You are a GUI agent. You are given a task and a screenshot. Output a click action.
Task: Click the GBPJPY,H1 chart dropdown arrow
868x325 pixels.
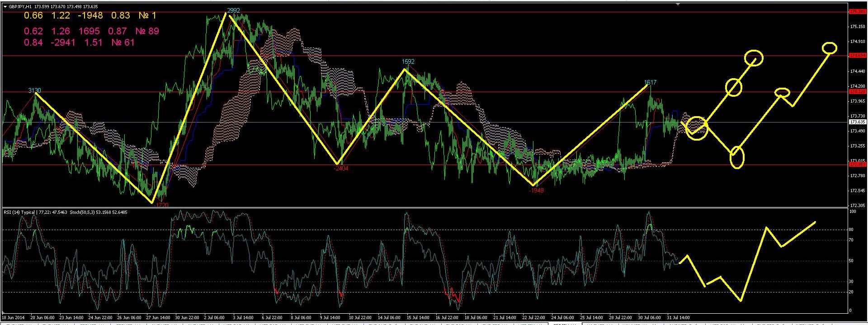click(5, 7)
